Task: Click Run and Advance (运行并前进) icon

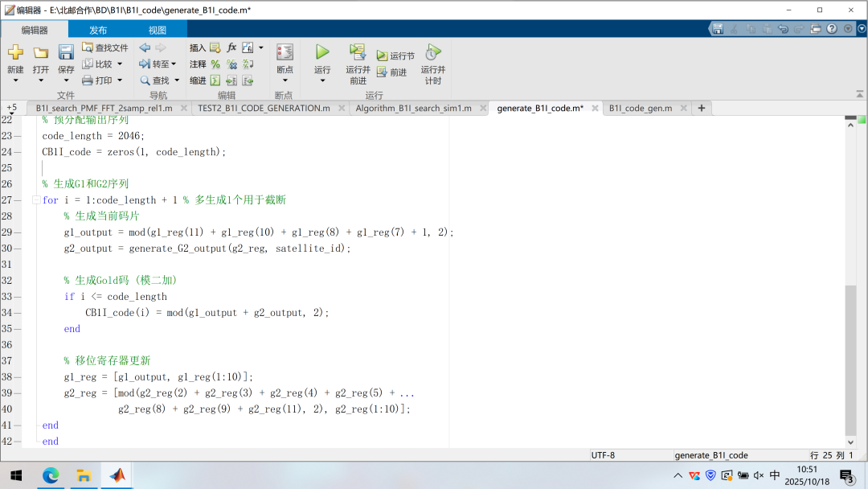Action: pyautogui.click(x=358, y=53)
